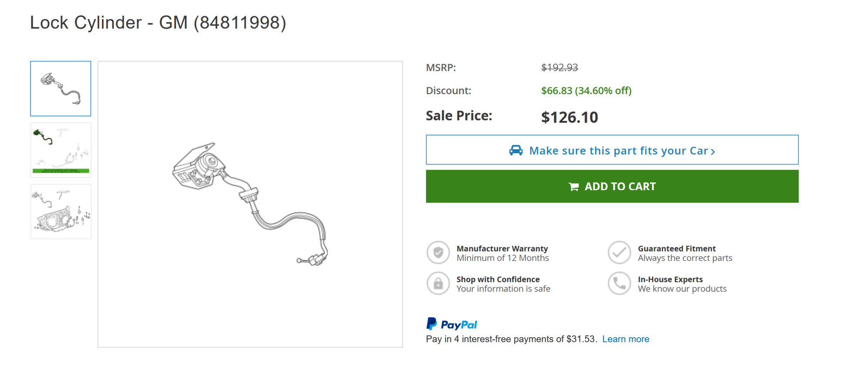
Task: Click the struck-through MSRP $192.93 price
Action: tap(559, 67)
